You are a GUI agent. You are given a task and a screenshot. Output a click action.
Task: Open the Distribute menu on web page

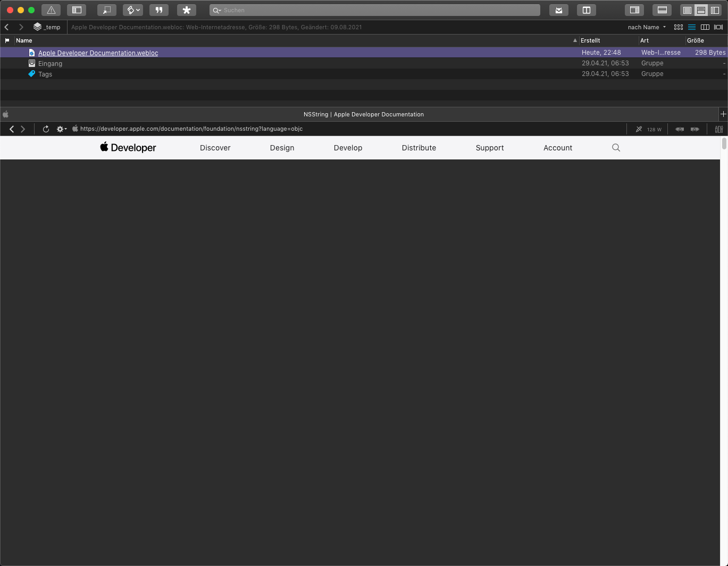pyautogui.click(x=419, y=148)
